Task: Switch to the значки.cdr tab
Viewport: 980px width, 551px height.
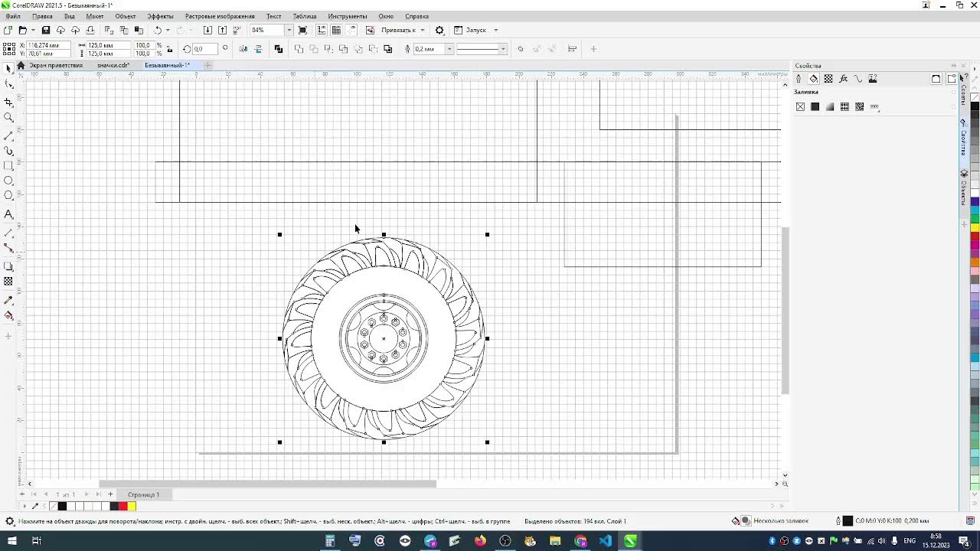Action: [113, 65]
